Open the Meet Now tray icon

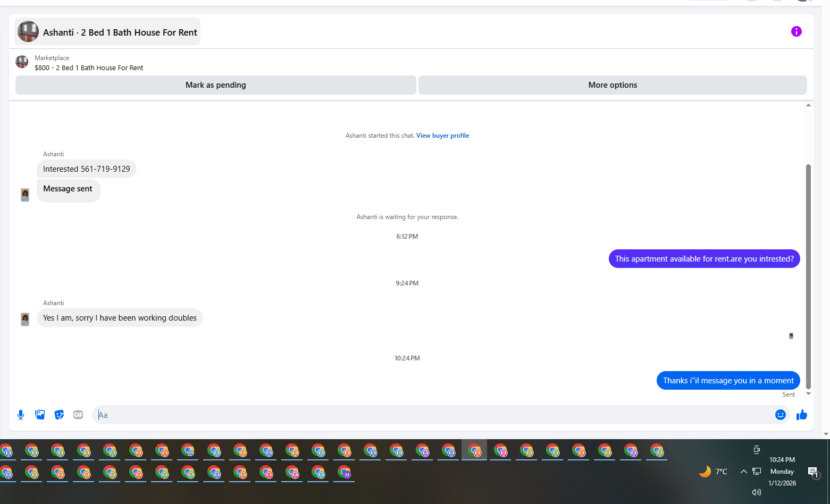pyautogui.click(x=757, y=450)
